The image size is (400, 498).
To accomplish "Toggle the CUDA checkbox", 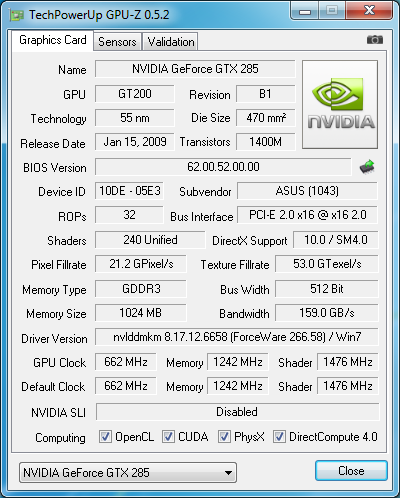I will (168, 436).
